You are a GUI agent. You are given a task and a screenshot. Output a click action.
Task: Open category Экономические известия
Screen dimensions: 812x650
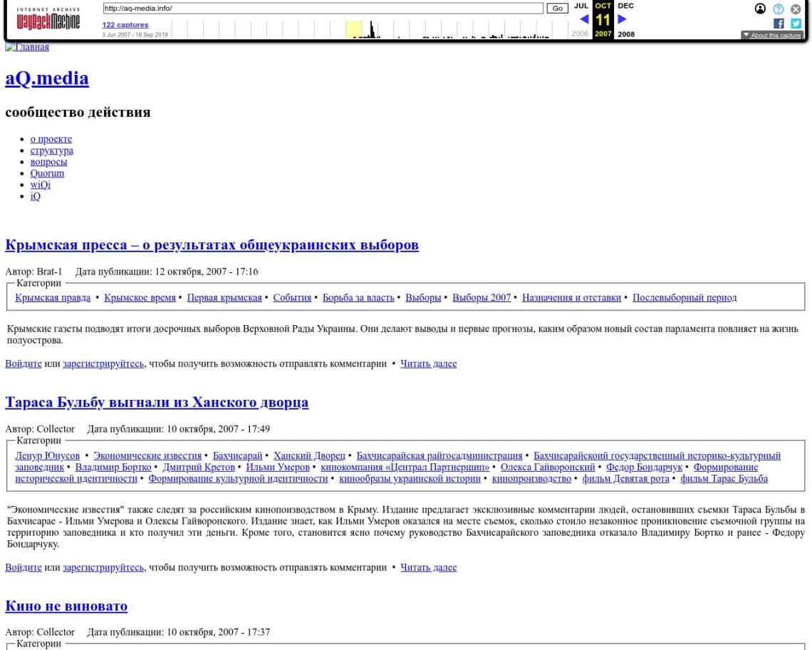[x=147, y=455]
